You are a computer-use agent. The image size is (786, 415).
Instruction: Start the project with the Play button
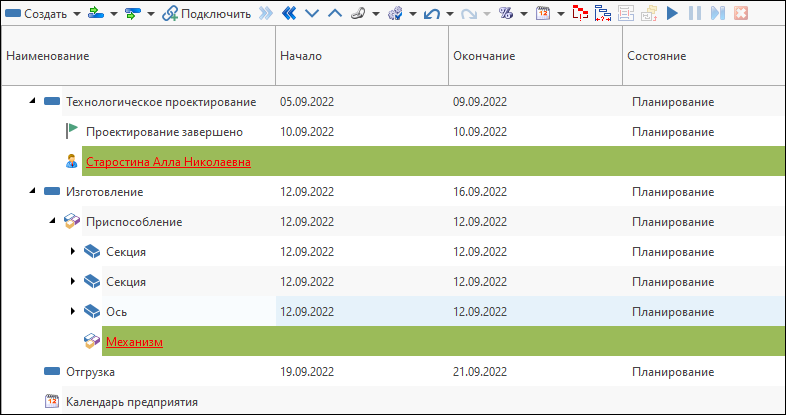pos(672,14)
